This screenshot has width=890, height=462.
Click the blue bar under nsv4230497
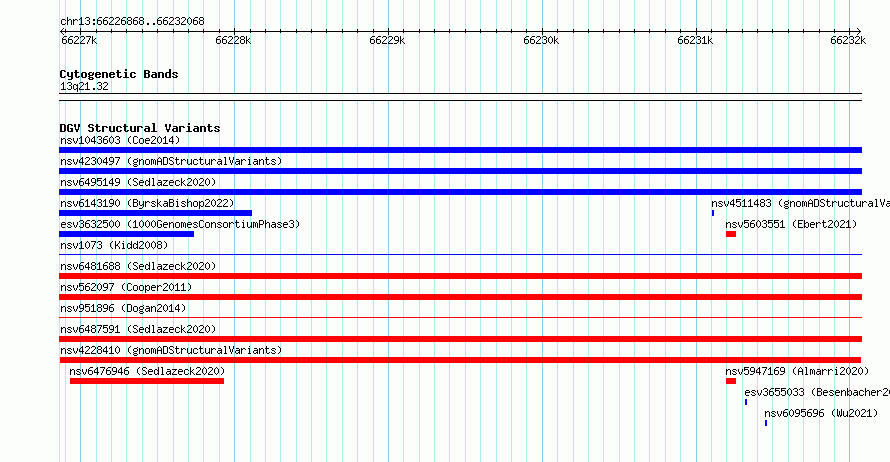pyautogui.click(x=460, y=171)
